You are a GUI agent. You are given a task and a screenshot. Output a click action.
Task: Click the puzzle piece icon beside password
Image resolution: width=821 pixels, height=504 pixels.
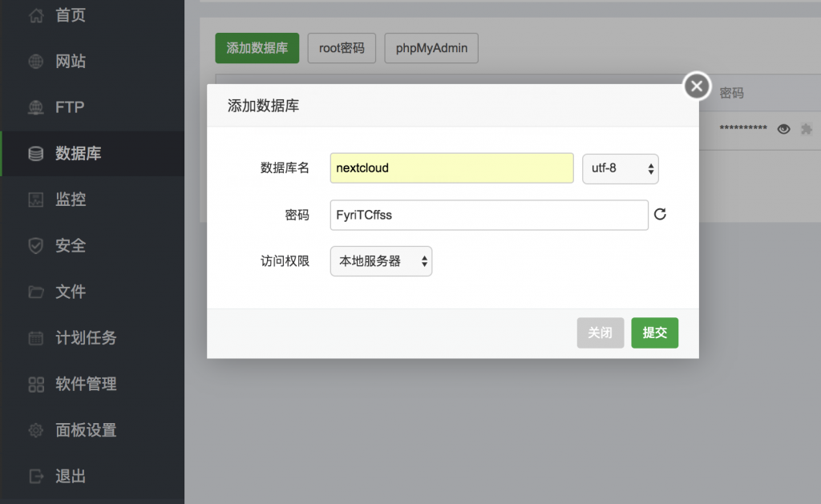point(807,129)
